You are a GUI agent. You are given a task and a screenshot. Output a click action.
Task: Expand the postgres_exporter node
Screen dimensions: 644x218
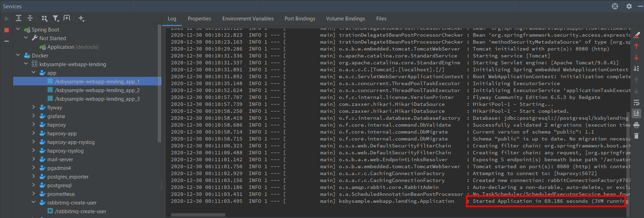34,176
